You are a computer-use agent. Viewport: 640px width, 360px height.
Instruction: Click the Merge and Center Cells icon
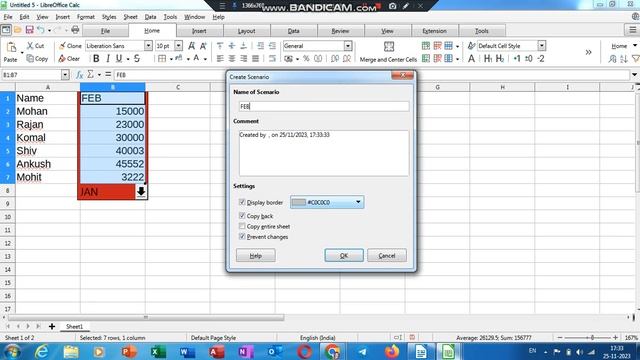(x=389, y=47)
